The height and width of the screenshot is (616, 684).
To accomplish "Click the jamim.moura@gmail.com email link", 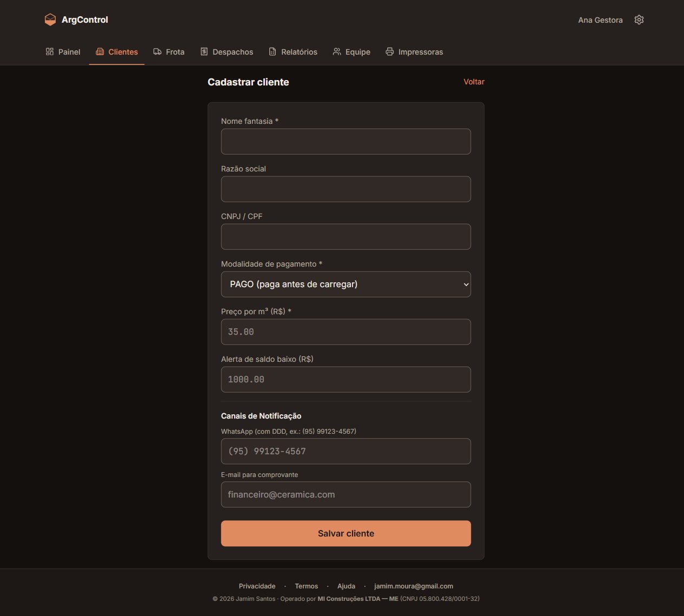I will [x=414, y=586].
